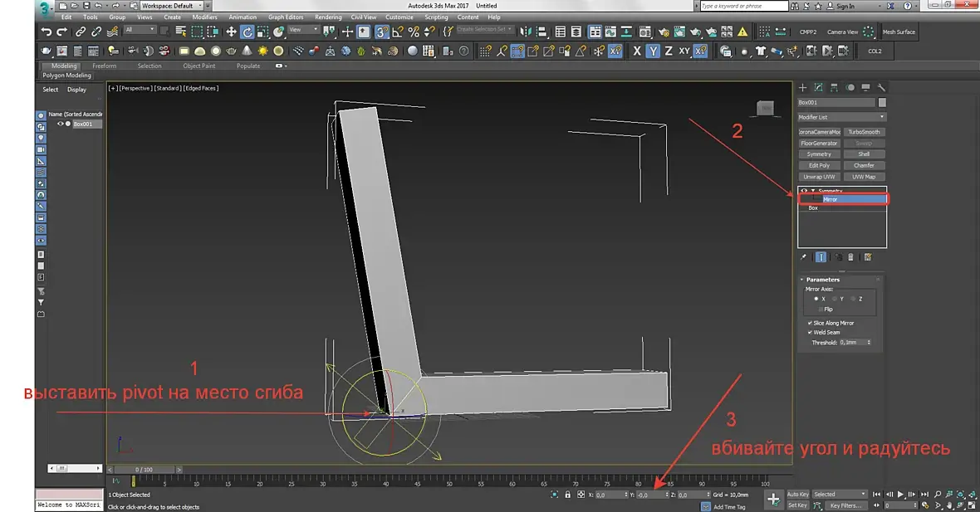Open the Modifiers menu
This screenshot has height=512, width=980.
(204, 17)
